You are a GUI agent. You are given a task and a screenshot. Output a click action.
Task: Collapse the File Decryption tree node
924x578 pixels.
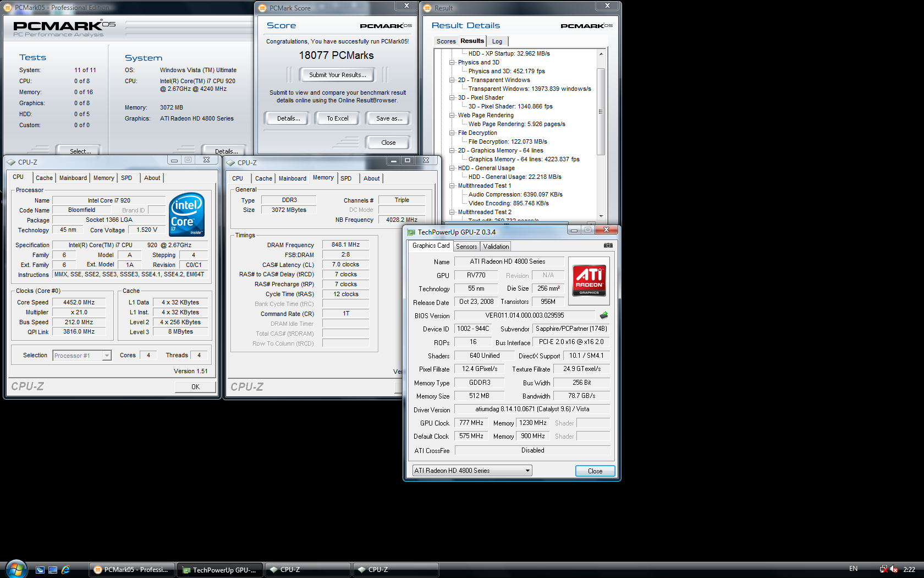pos(452,133)
